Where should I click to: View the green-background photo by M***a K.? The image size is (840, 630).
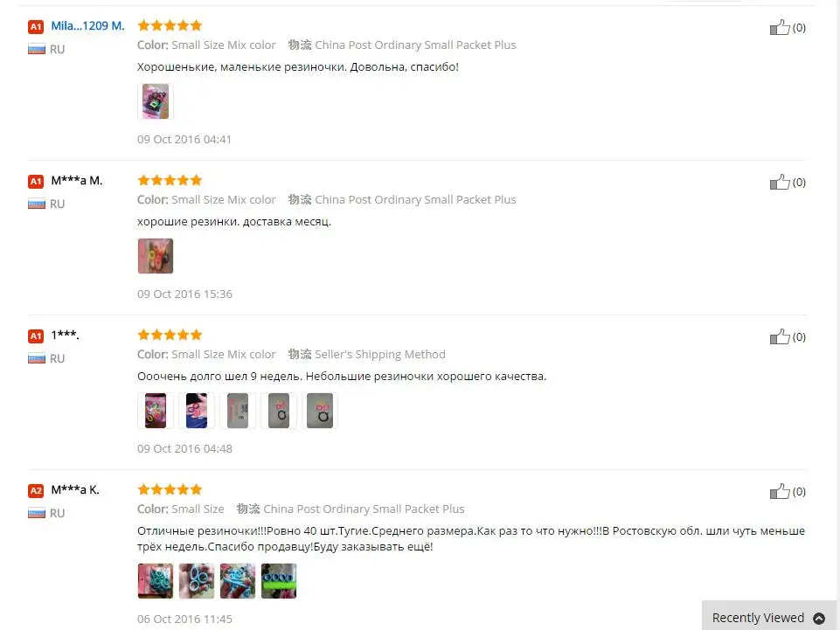pyautogui.click(x=279, y=581)
